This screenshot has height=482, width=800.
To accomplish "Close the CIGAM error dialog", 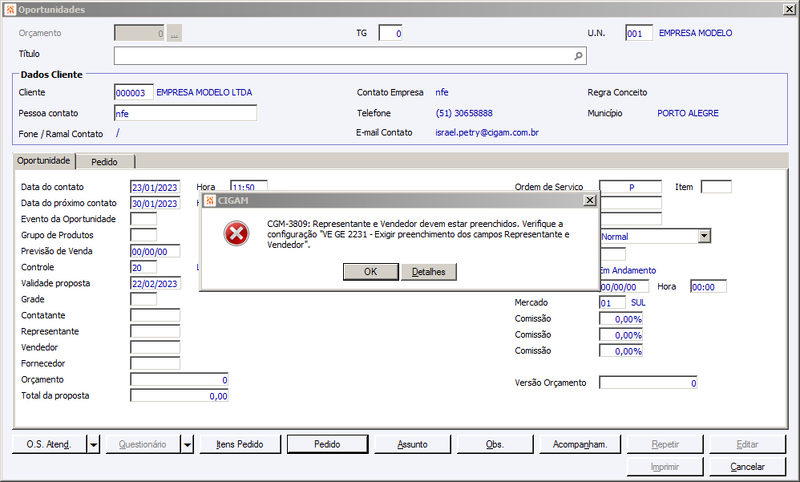I will (x=589, y=200).
